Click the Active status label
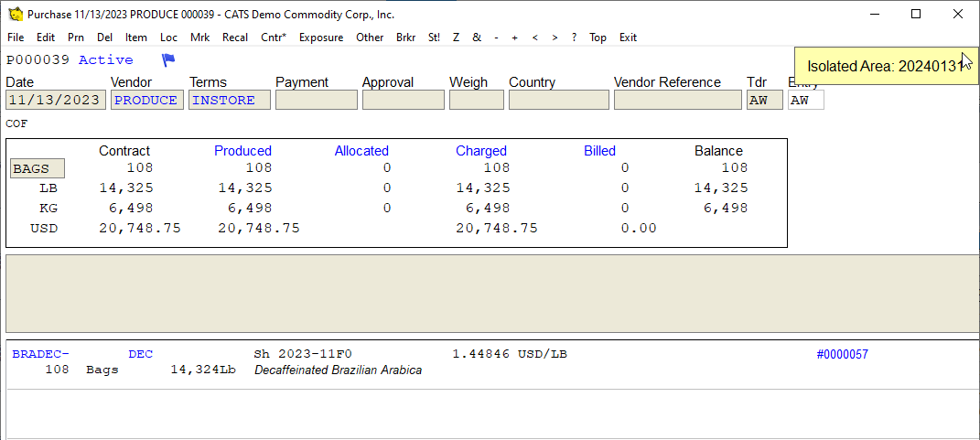 pos(105,60)
